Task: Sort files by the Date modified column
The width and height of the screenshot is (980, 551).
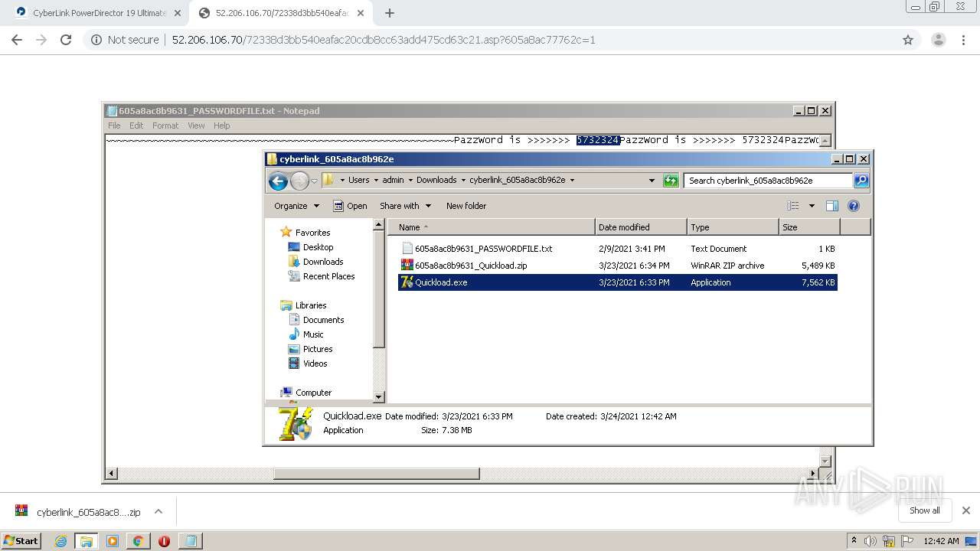Action: [x=641, y=227]
